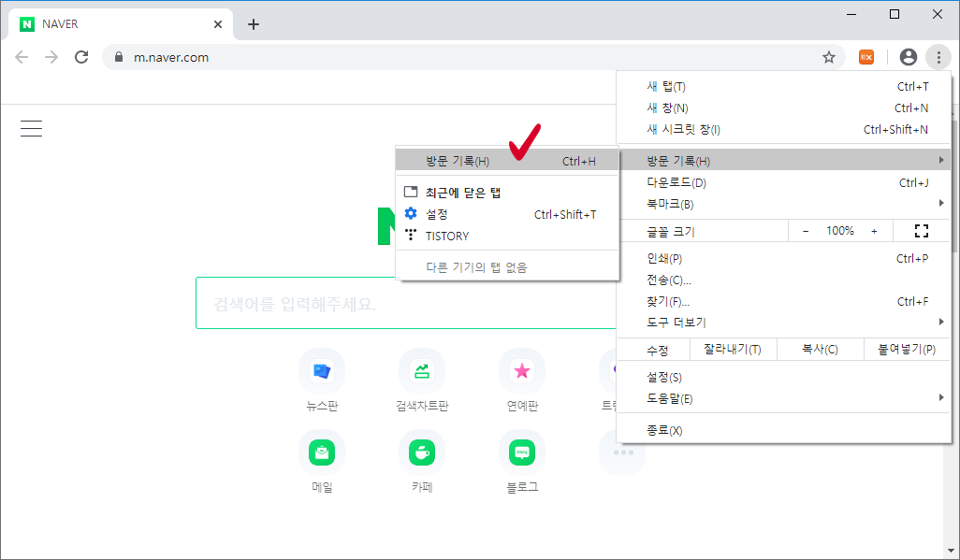
Task: Click 복사(C) button
Action: click(x=820, y=350)
